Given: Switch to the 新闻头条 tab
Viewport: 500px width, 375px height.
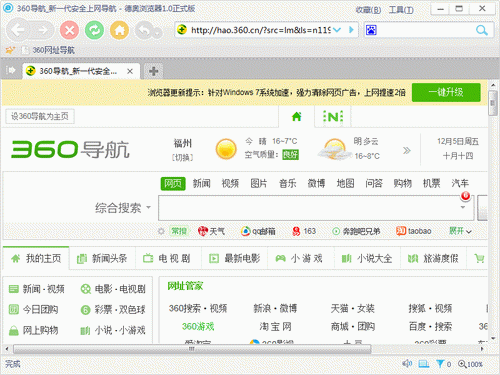Looking at the screenshot, I should tap(102, 258).
